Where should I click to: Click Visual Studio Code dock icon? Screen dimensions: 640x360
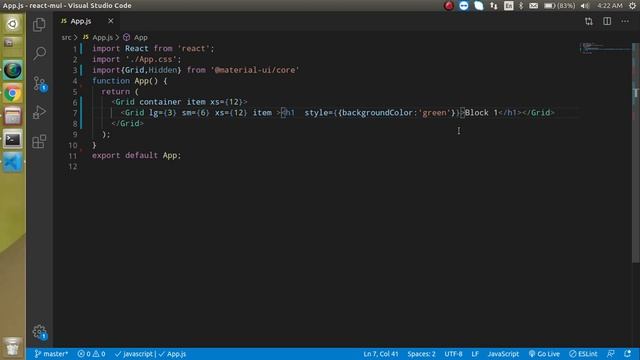pyautogui.click(x=12, y=162)
